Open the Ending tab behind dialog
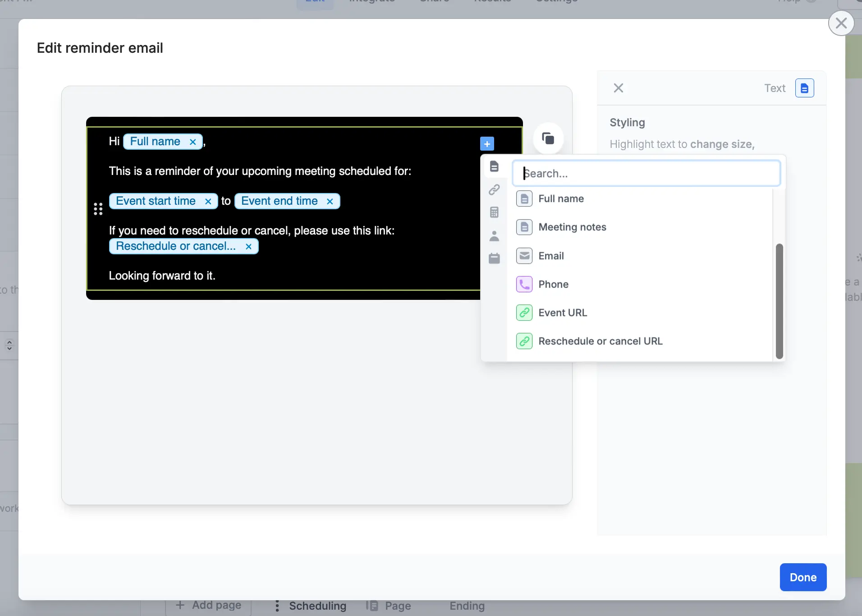 [x=467, y=606]
